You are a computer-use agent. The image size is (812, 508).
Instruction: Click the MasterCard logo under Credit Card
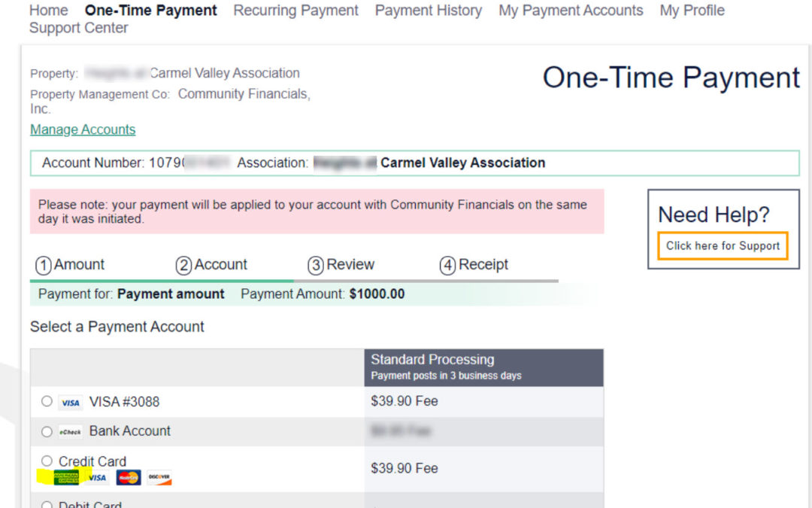tap(129, 478)
